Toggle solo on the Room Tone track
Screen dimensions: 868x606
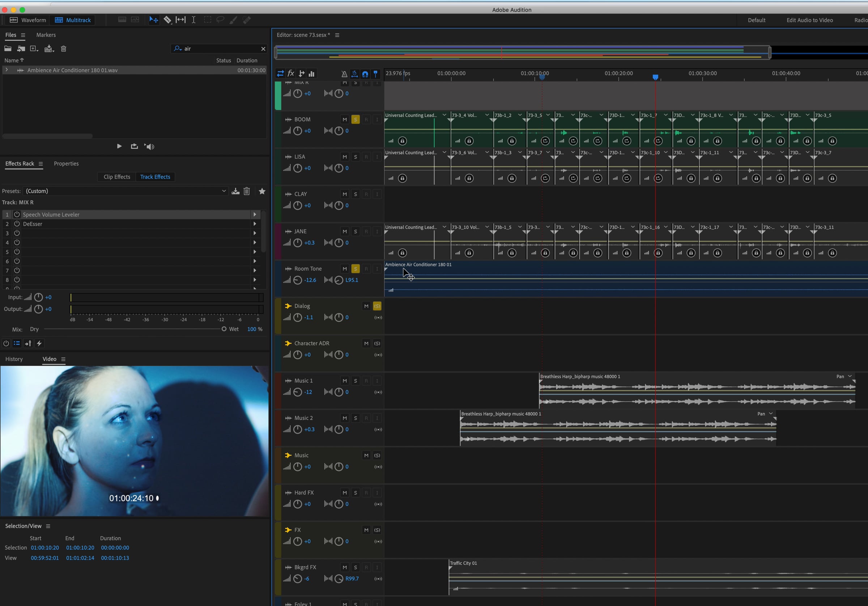pos(356,269)
